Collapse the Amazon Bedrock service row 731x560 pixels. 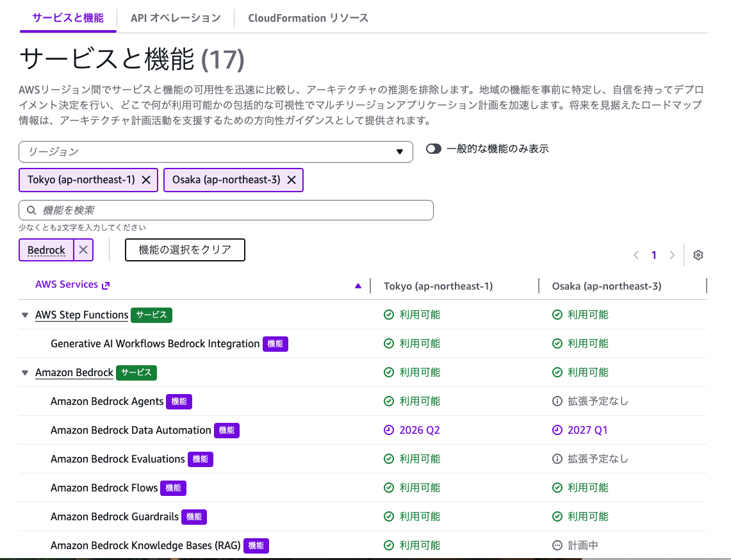[x=25, y=372]
